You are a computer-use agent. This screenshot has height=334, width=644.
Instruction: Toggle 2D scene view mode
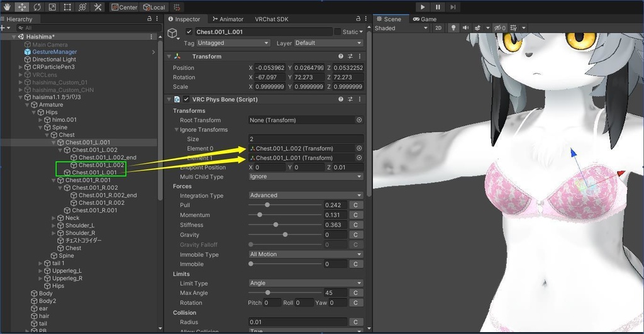point(438,28)
